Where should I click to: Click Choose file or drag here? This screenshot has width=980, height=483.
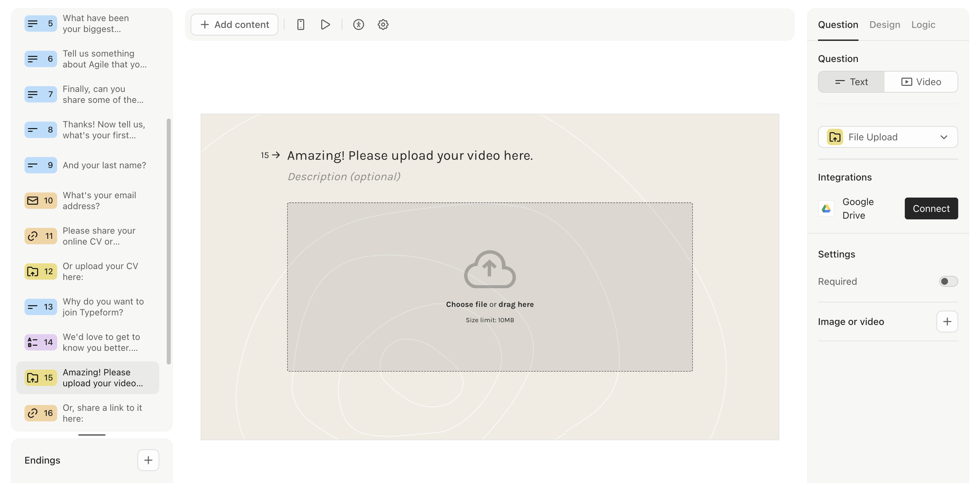490,305
